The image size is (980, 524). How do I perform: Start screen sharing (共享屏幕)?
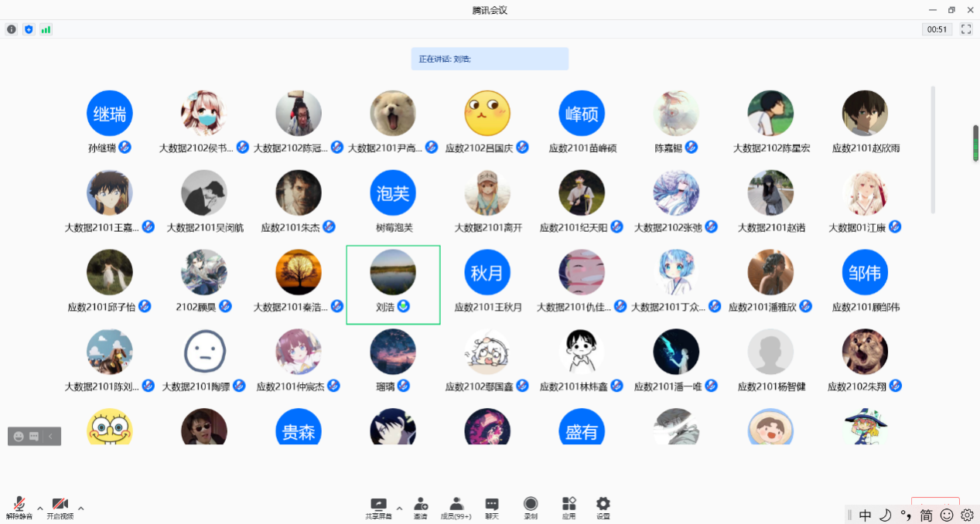[378, 507]
